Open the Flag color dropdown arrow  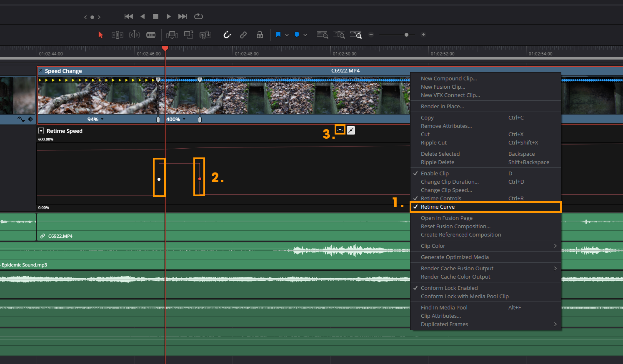(287, 35)
